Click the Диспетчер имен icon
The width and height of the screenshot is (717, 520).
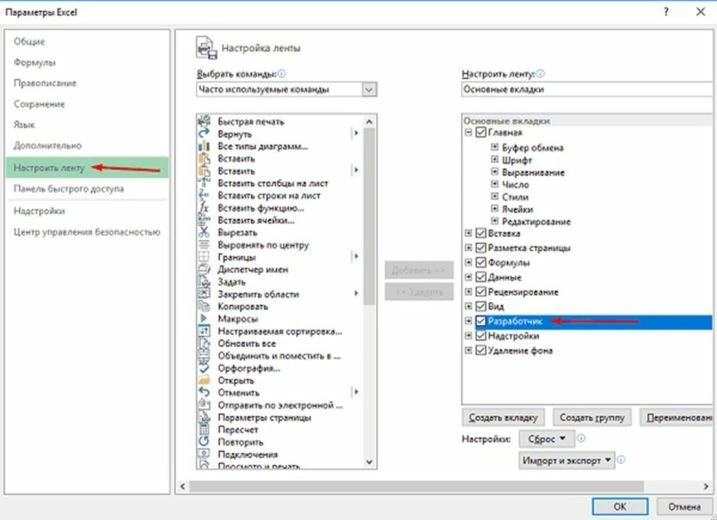tap(204, 269)
